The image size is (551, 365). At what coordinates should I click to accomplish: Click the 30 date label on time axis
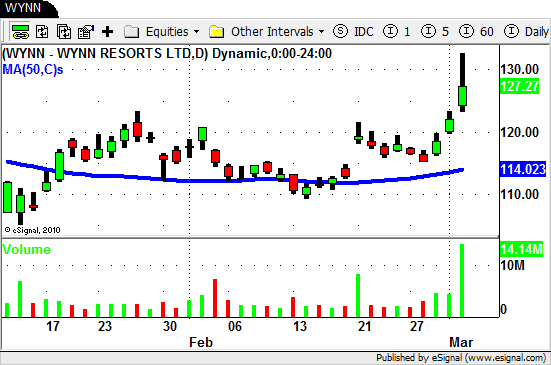pos(170,326)
